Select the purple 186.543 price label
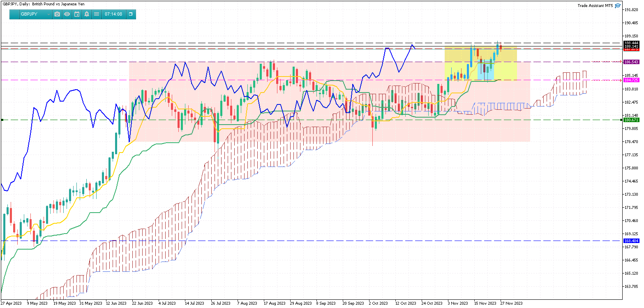 (631, 62)
